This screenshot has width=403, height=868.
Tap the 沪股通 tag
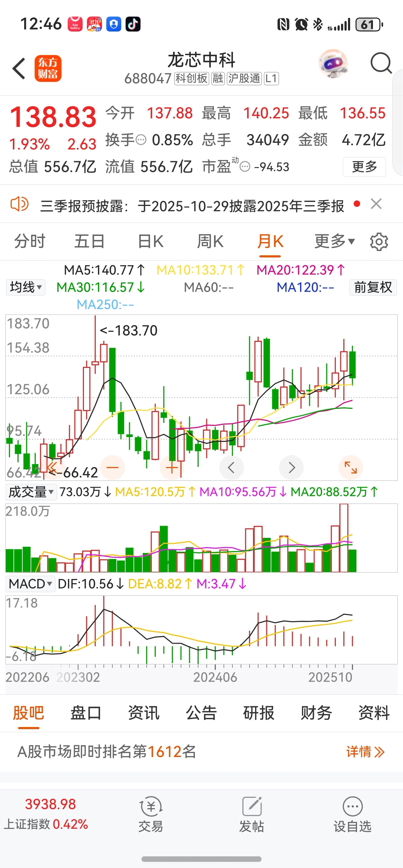pos(244,78)
